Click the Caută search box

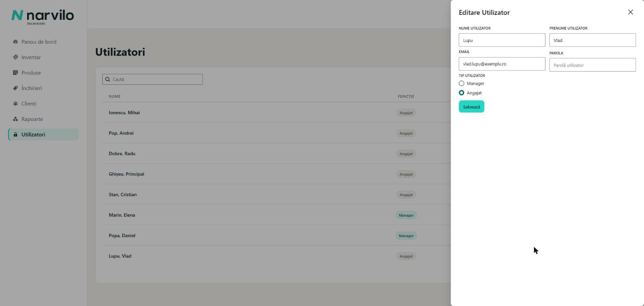152,79
